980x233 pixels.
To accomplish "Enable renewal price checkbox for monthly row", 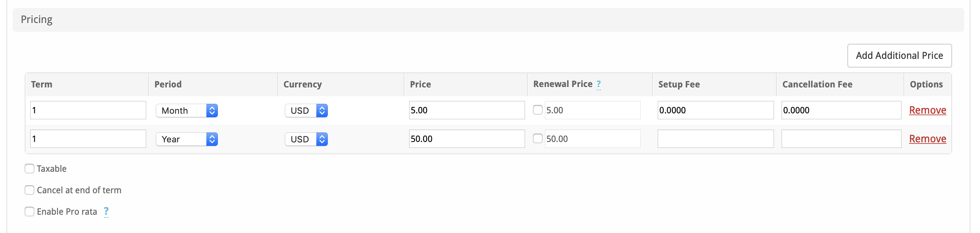I will 538,110.
